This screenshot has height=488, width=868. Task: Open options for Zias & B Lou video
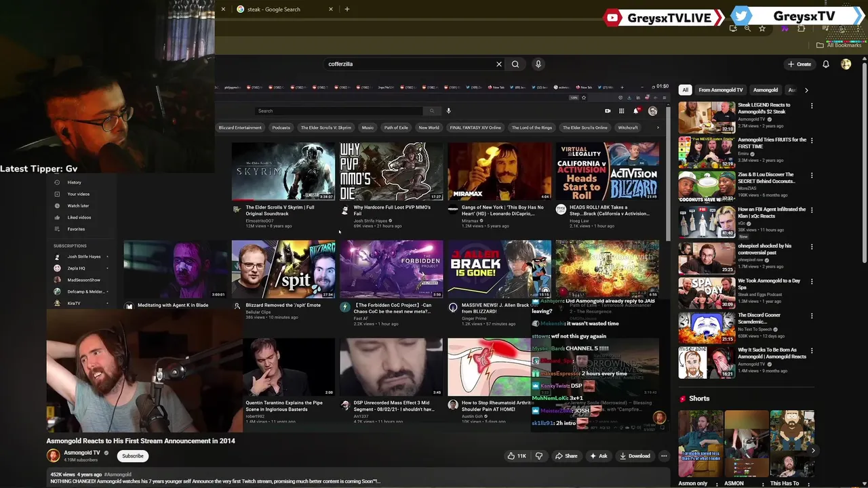tap(812, 176)
